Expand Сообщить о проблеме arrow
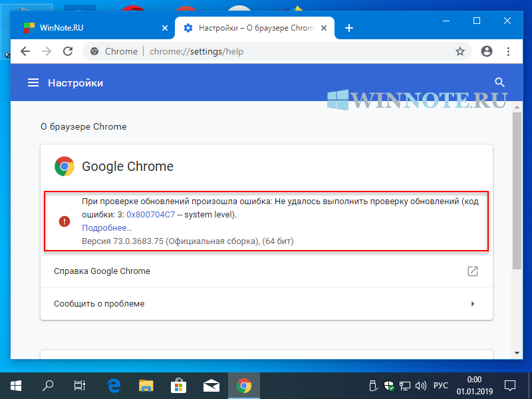The height and width of the screenshot is (399, 532). click(x=473, y=304)
